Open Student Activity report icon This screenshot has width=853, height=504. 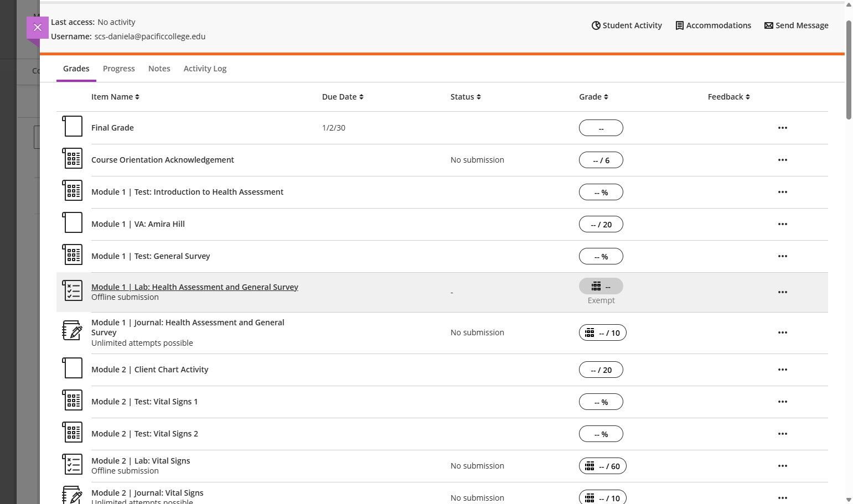(x=596, y=25)
